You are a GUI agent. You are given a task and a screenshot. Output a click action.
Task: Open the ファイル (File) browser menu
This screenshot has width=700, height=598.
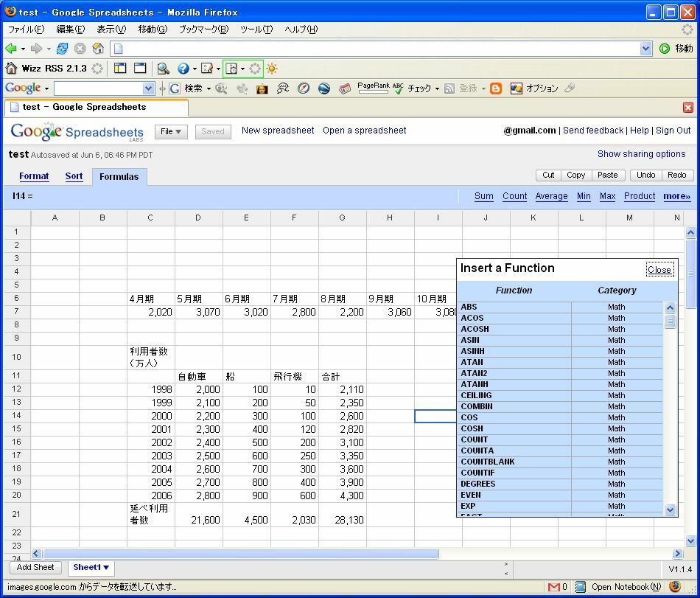[x=26, y=29]
